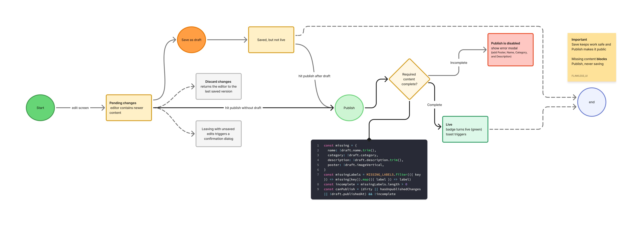
Task: Click code line 'description: !draft.description.trim(),'
Action: (x=365, y=160)
